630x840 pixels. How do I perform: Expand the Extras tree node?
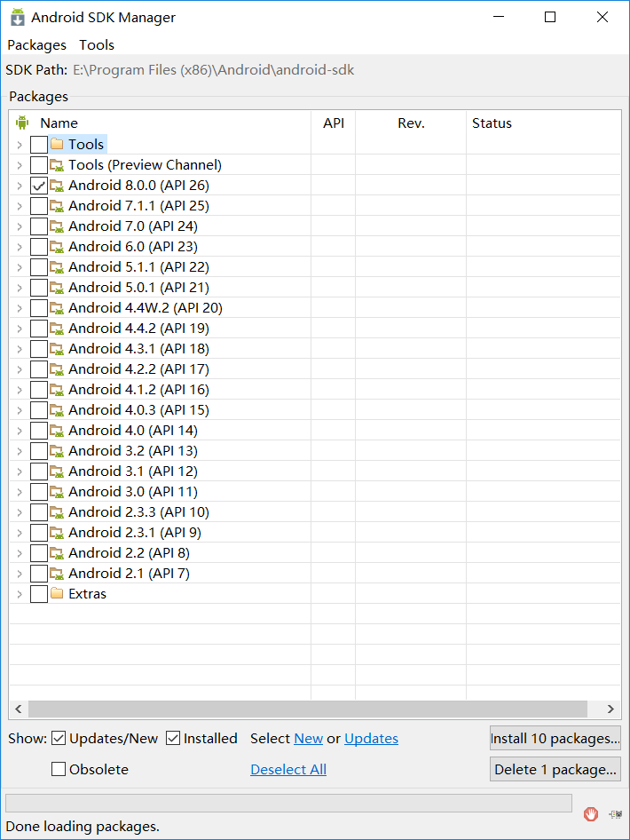pyautogui.click(x=20, y=593)
